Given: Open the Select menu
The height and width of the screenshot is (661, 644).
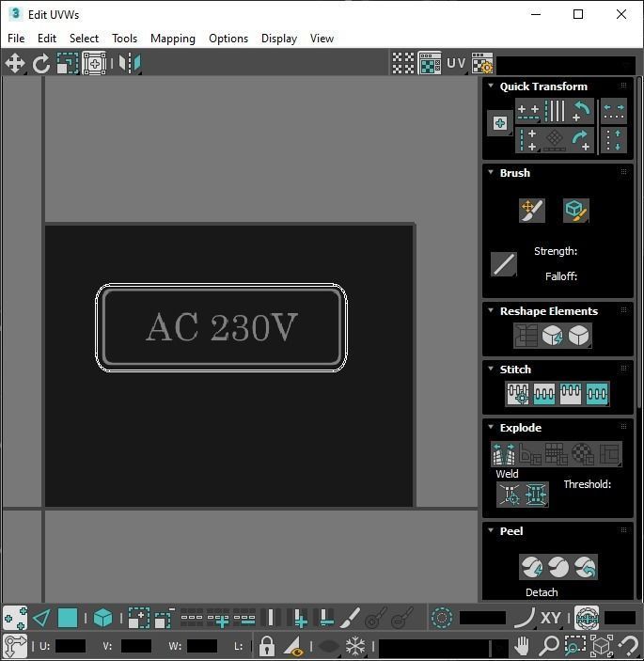Looking at the screenshot, I should click(84, 39).
